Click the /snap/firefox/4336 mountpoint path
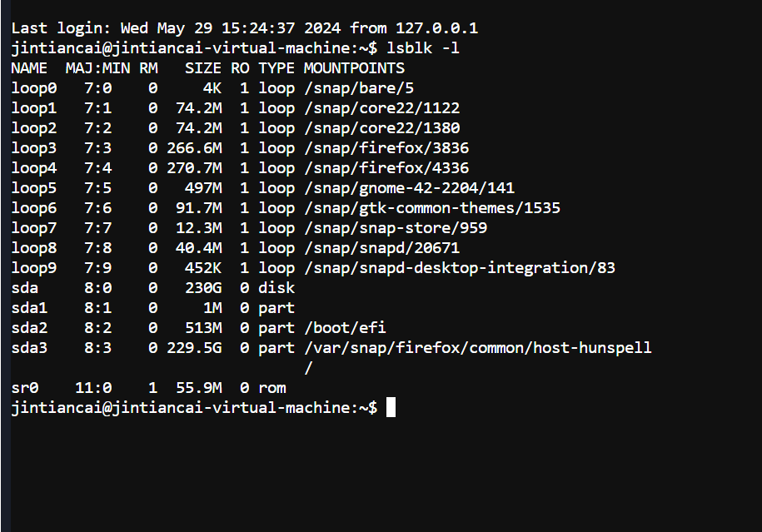The height and width of the screenshot is (532, 762). (x=387, y=168)
